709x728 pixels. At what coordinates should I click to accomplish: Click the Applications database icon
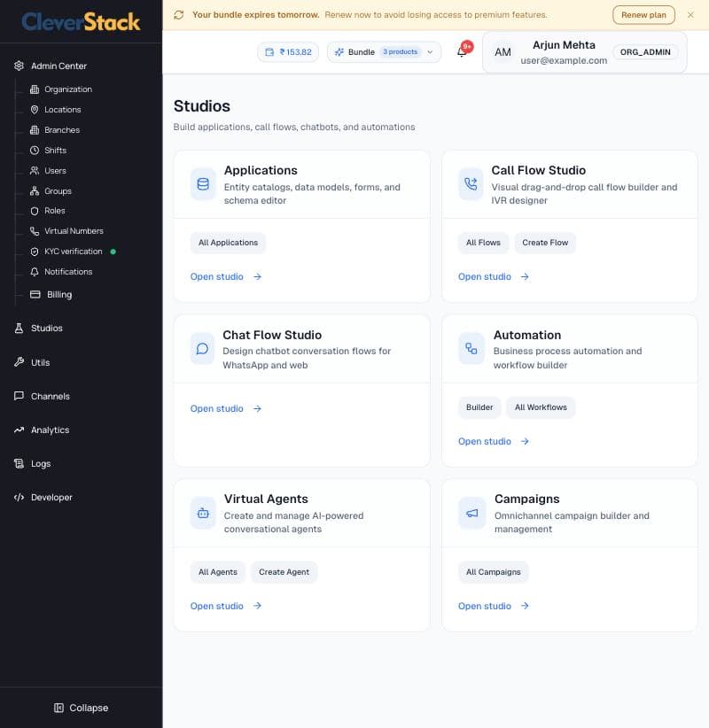(203, 184)
